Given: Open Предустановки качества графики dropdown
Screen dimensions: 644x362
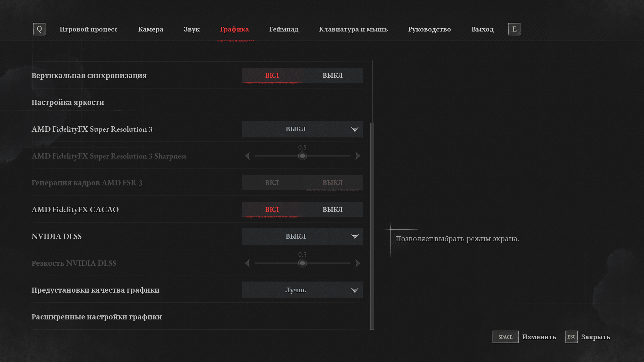Looking at the screenshot, I should point(302,290).
